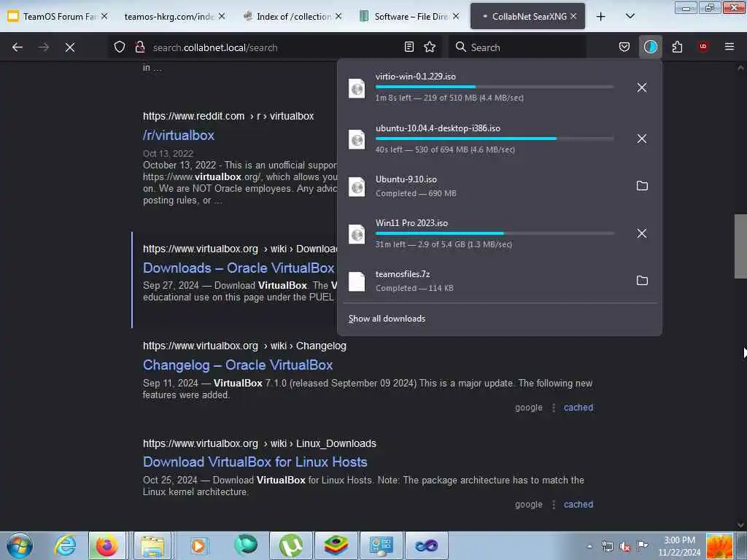The width and height of the screenshot is (747, 560).
Task: Stop loading the page
Action: 69,47
